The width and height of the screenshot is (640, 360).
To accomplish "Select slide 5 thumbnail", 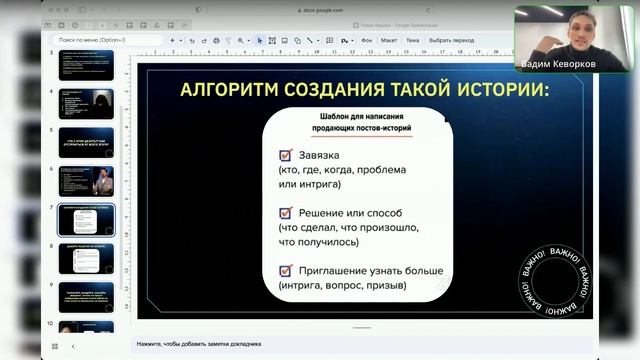I will click(x=86, y=142).
